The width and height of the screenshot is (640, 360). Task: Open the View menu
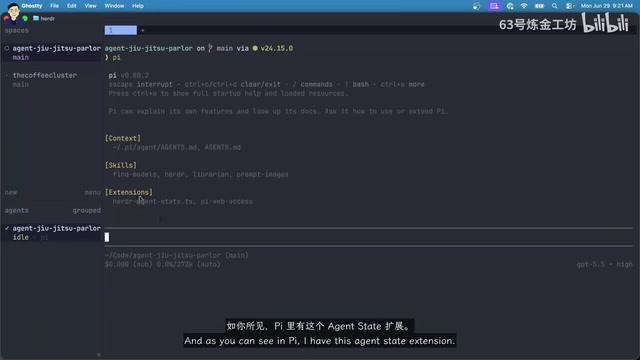tap(90, 6)
